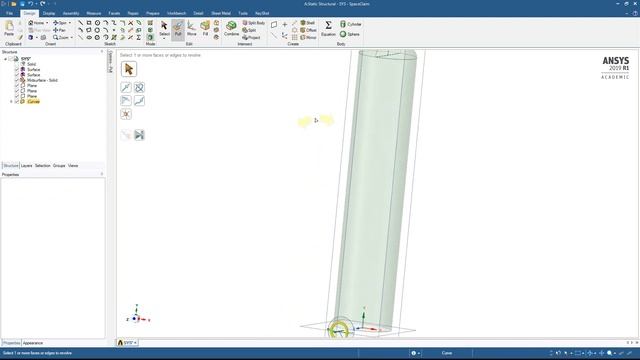Switch to the Measure ribbon tab
640x360 pixels.
point(93,13)
